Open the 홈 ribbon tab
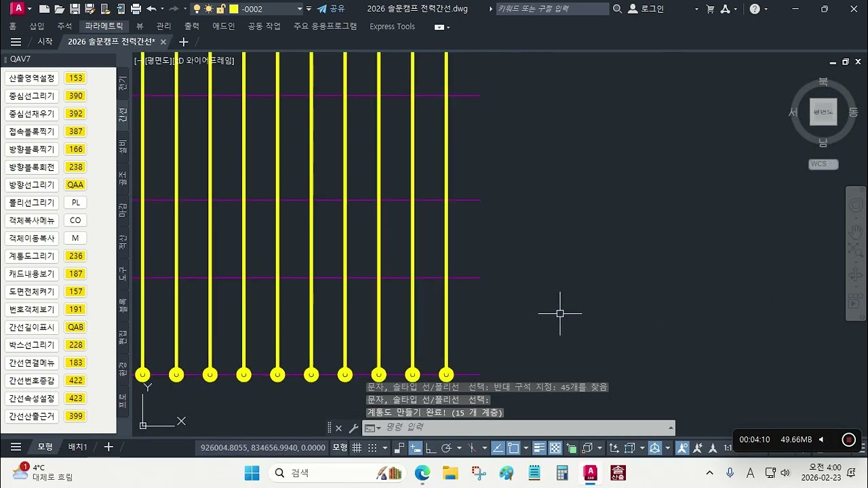This screenshot has width=868, height=488. click(x=13, y=26)
